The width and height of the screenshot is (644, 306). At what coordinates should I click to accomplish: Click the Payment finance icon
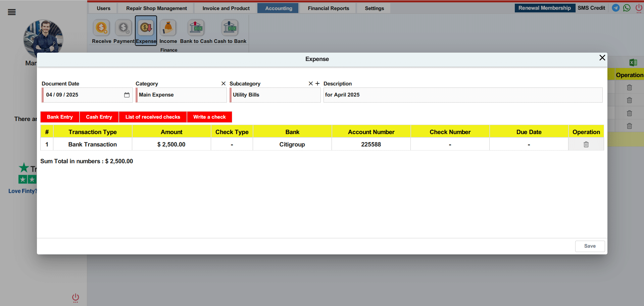click(123, 28)
